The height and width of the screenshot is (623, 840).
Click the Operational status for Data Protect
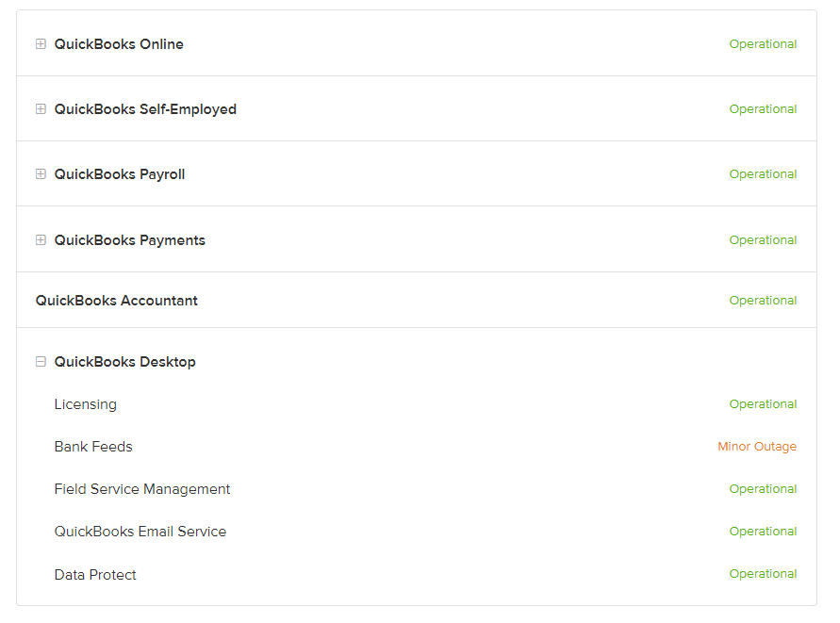[x=763, y=574]
